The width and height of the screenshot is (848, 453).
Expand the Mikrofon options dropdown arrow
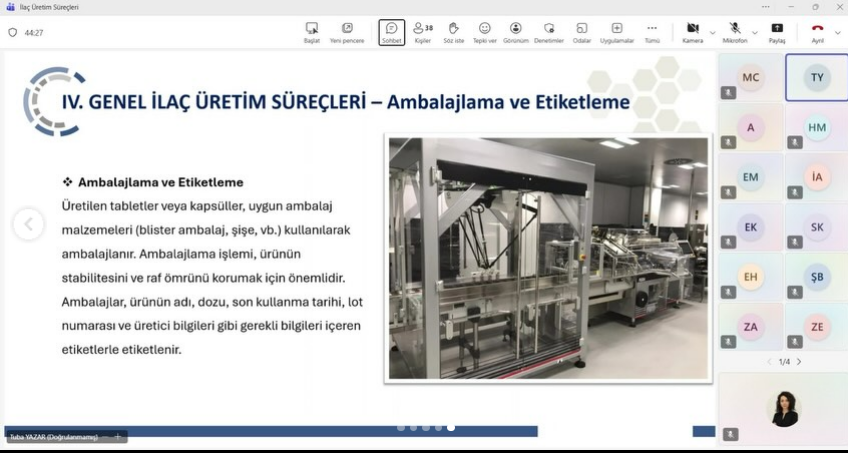coord(755,32)
